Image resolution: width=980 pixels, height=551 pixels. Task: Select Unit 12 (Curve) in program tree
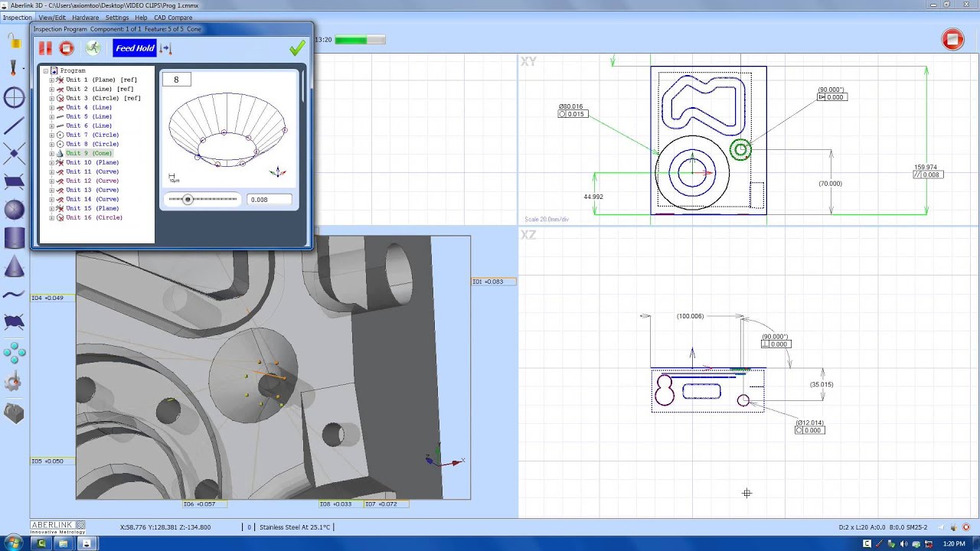click(x=92, y=181)
